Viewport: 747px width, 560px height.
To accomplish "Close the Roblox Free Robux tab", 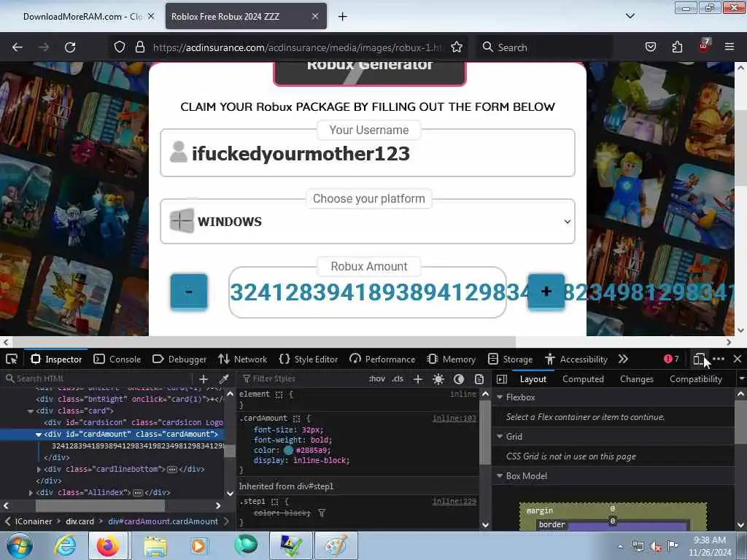I will 315,16.
